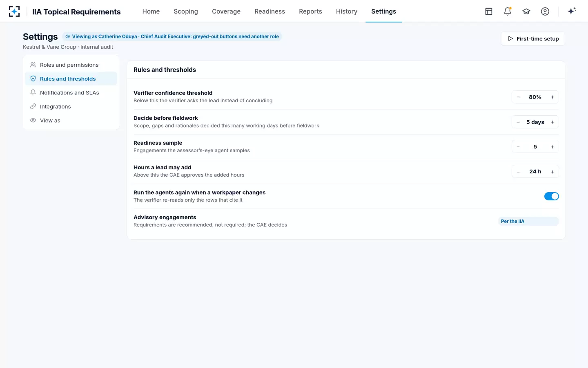Click the Readiness sample value 5
The image size is (588, 368).
point(535,147)
